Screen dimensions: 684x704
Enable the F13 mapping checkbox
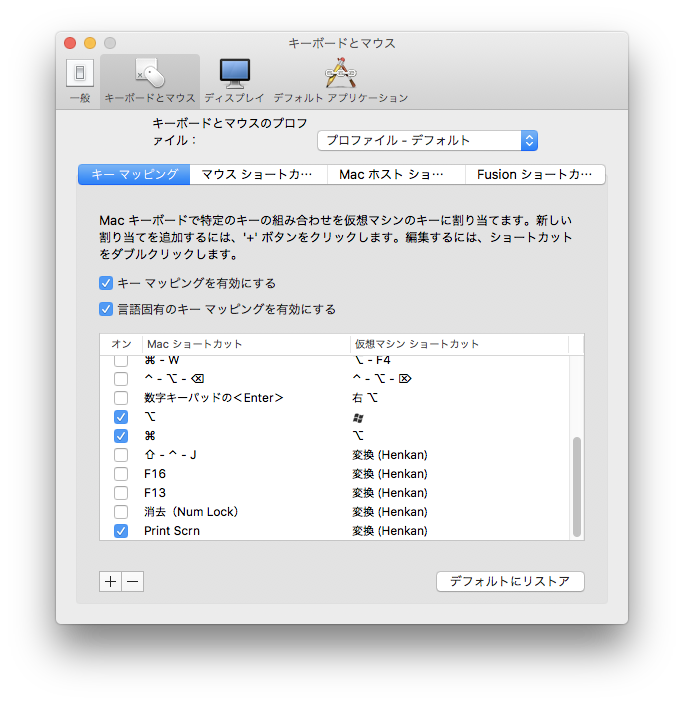(x=121, y=493)
